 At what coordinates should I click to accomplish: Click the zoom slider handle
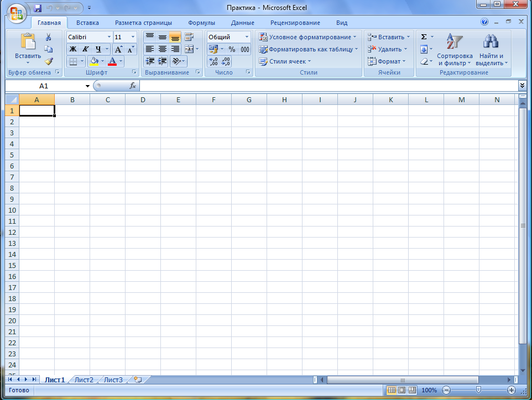click(x=478, y=390)
